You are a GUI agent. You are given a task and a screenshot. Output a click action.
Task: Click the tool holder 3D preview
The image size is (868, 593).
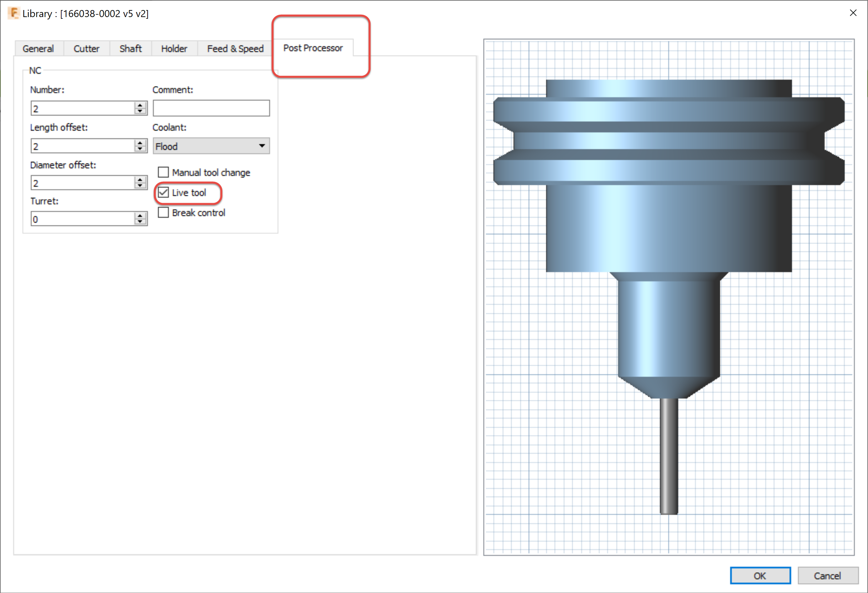669,224
